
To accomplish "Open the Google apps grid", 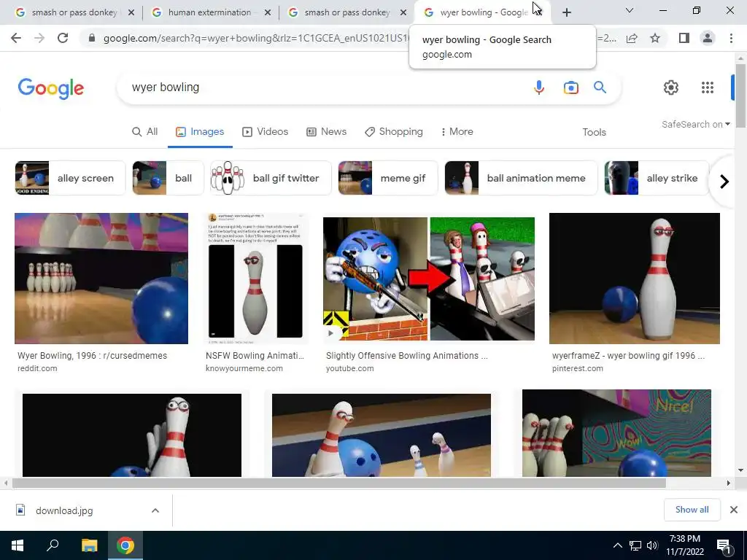I will [708, 87].
